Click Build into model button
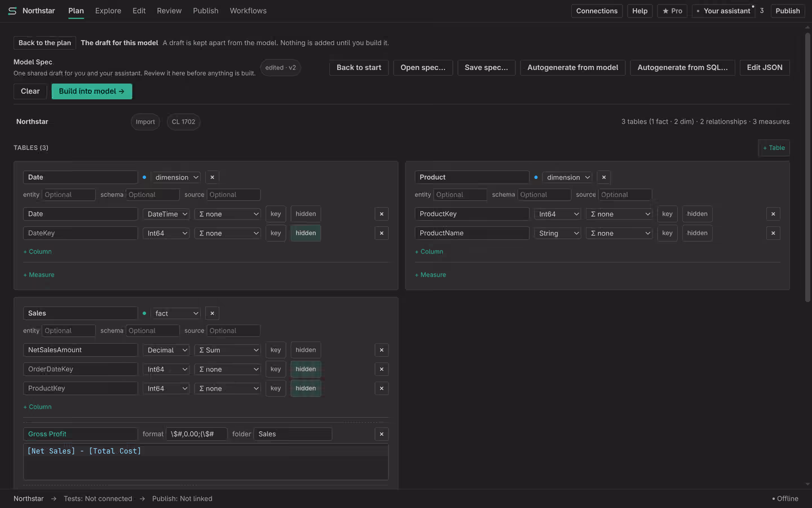 tap(92, 91)
